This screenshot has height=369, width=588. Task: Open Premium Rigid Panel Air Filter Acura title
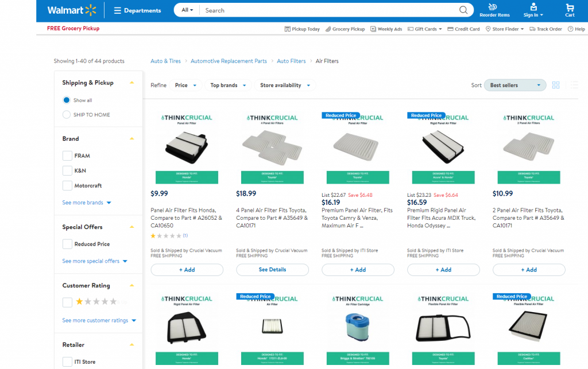[x=442, y=218]
